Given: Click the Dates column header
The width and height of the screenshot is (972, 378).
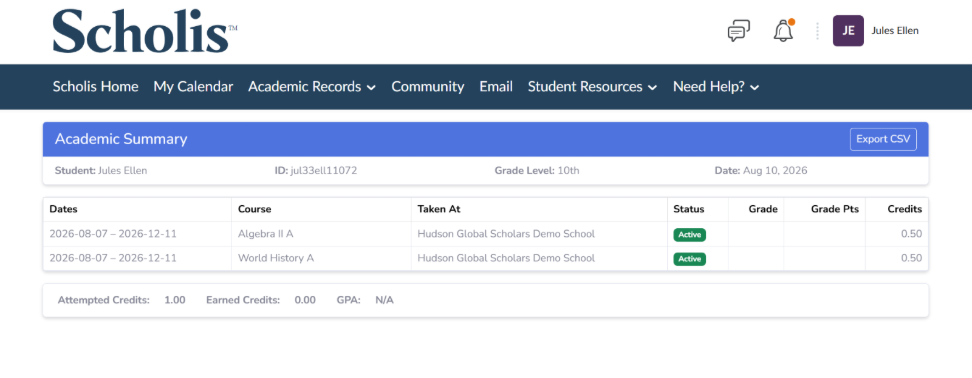Looking at the screenshot, I should (63, 209).
